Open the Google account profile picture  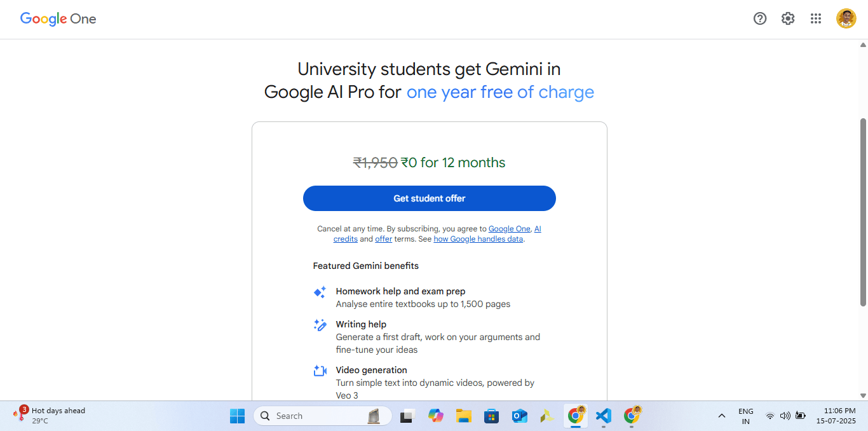[846, 18]
